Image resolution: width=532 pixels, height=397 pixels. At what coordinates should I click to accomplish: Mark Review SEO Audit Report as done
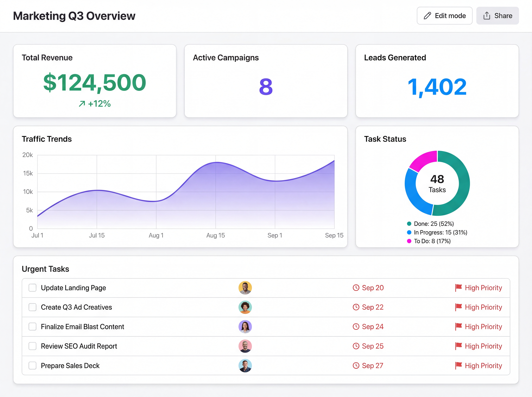click(32, 346)
